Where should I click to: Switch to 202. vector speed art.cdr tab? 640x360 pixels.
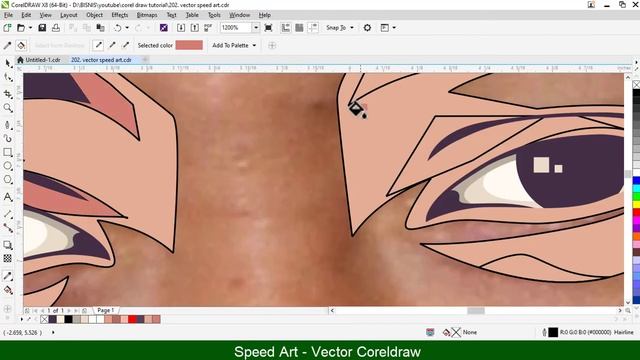coord(101,60)
